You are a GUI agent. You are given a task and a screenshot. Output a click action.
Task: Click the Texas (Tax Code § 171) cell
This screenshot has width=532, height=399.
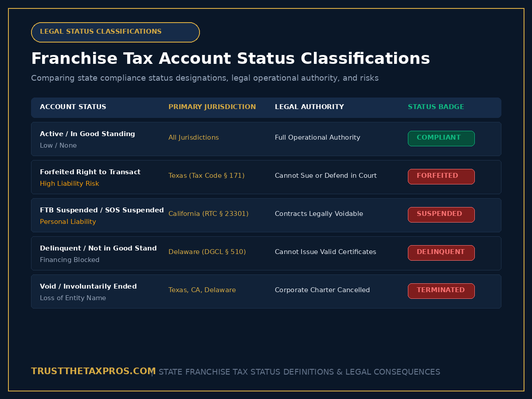point(207,176)
